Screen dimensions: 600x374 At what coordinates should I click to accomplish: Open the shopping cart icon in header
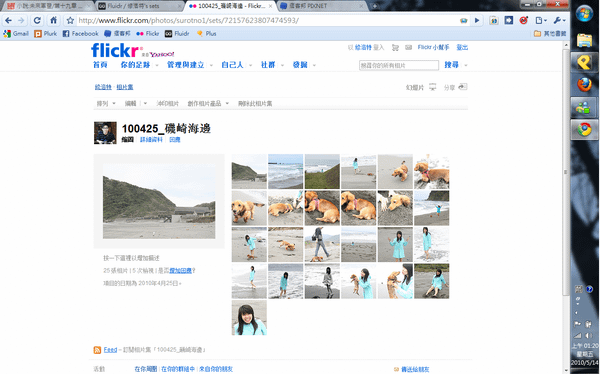[395, 47]
